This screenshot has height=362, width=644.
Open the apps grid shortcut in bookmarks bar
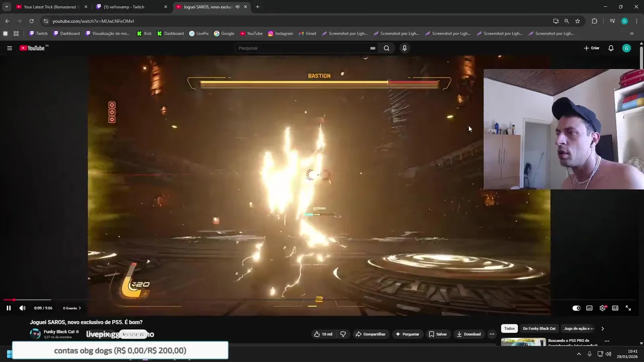(x=16, y=34)
